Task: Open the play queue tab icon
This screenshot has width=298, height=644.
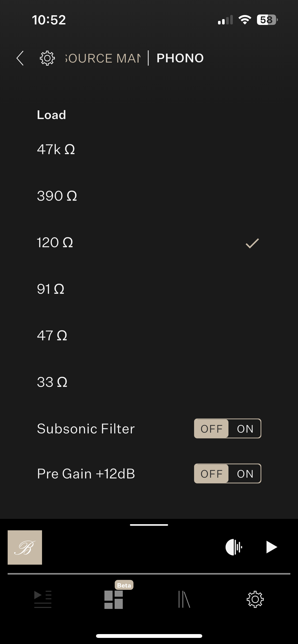Action: 43,599
